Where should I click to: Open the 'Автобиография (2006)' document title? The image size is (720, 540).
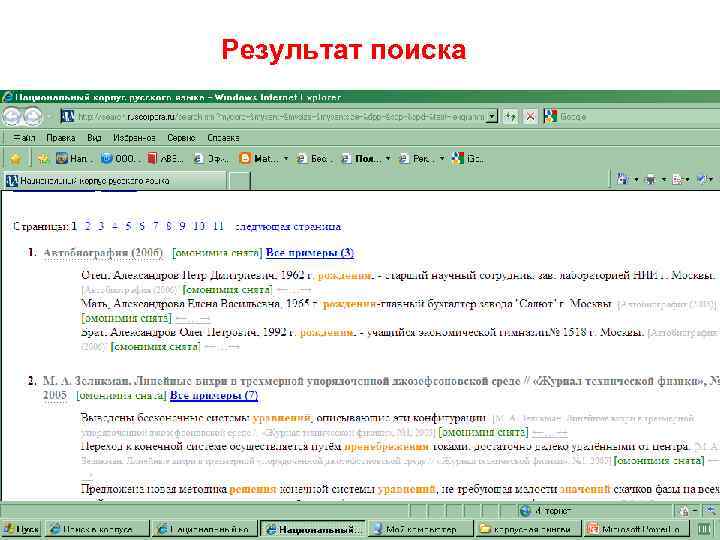point(103,253)
